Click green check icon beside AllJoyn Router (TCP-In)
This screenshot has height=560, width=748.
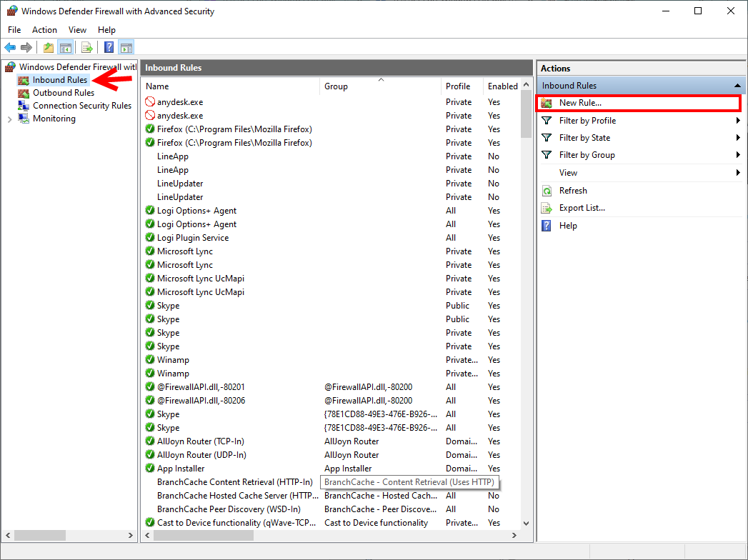[x=150, y=441]
